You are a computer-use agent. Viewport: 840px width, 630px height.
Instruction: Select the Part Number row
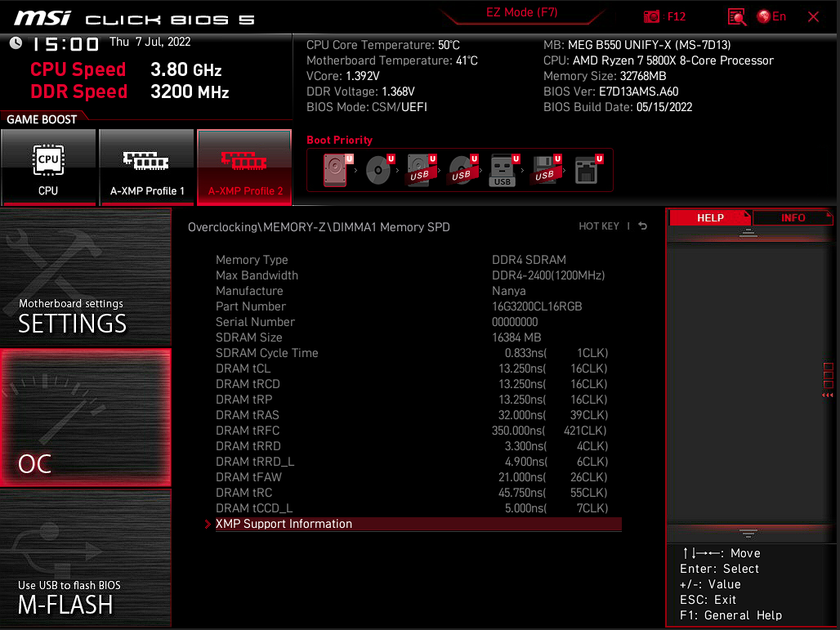418,306
